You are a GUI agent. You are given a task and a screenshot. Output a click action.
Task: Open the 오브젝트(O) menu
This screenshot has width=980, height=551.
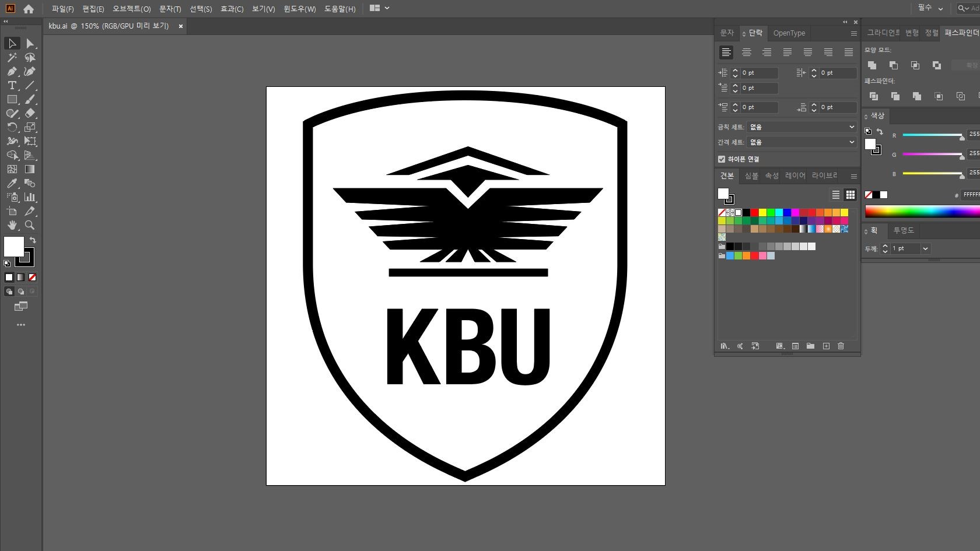pyautogui.click(x=131, y=9)
